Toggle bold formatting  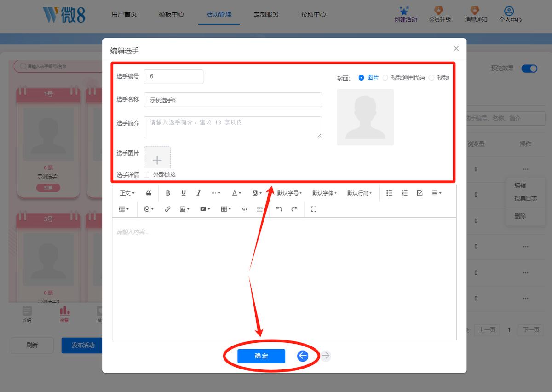click(x=168, y=193)
